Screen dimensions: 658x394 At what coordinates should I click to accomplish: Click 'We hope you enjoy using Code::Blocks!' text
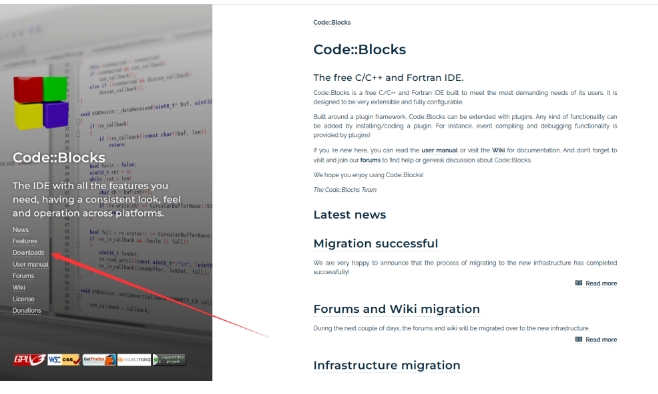368,175
